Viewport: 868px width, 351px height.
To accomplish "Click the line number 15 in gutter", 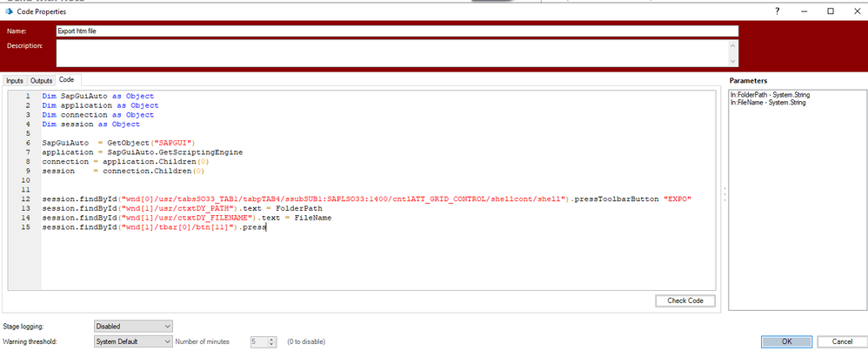I will tap(25, 227).
